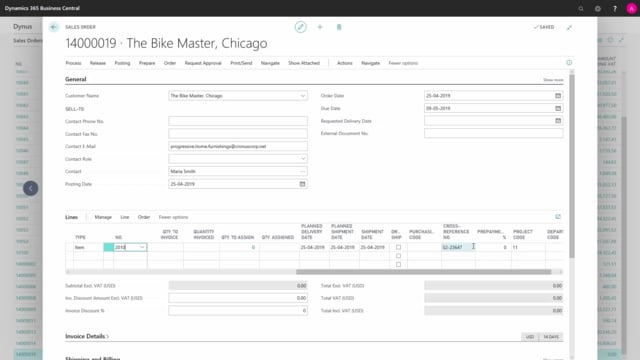Click the 14 DAYS summary tag
This screenshot has width=640, height=360.
[x=551, y=337]
